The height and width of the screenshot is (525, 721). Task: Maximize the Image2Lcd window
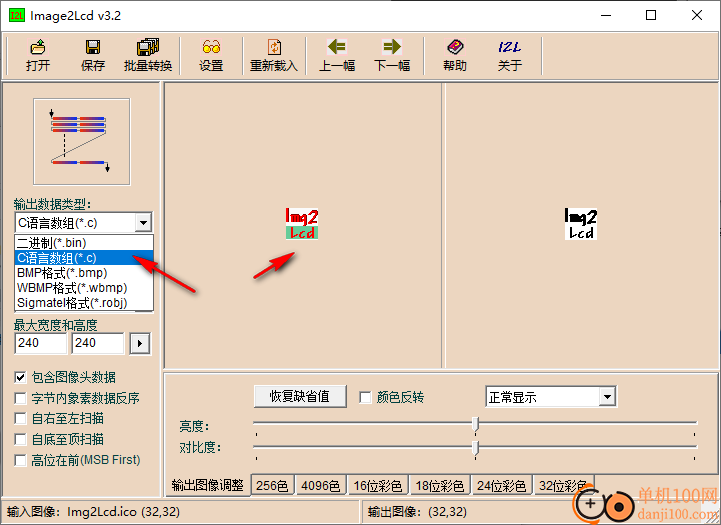pyautogui.click(x=651, y=15)
